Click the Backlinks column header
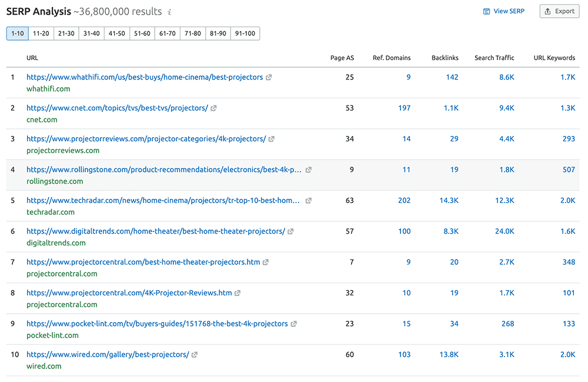This screenshot has width=588, height=382. pos(445,58)
